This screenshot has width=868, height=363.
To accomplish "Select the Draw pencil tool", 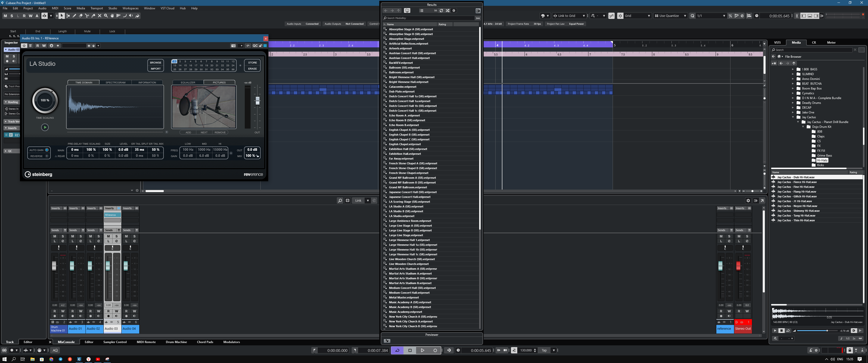I will (x=74, y=16).
